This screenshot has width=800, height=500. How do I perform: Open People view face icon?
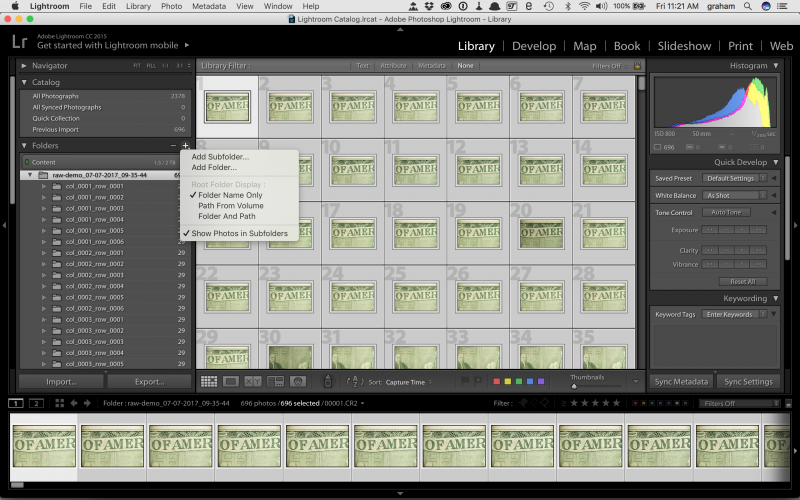[x=297, y=381]
